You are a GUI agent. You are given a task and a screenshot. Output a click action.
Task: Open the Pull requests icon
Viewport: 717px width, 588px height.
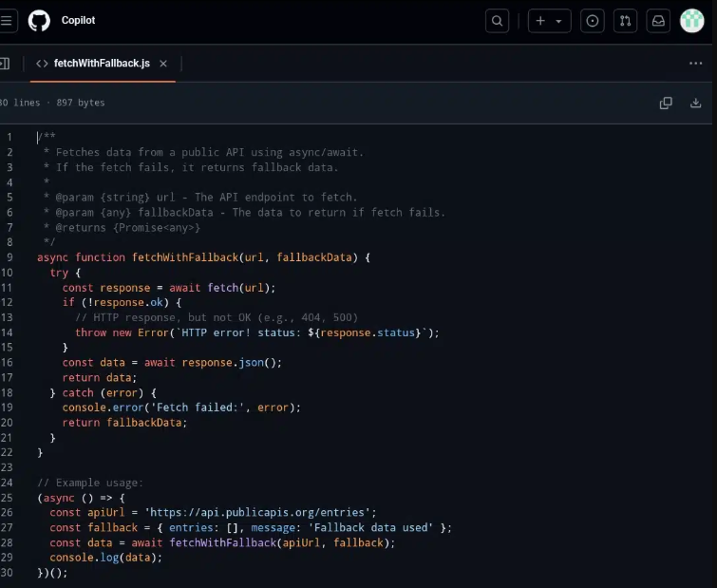point(625,21)
